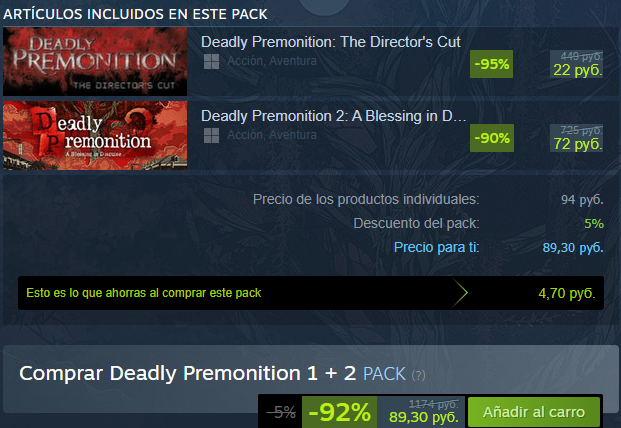This screenshot has height=428, width=621.
Task: Open Deadly Premonition: The Director's Cut title
Action: coord(331,42)
